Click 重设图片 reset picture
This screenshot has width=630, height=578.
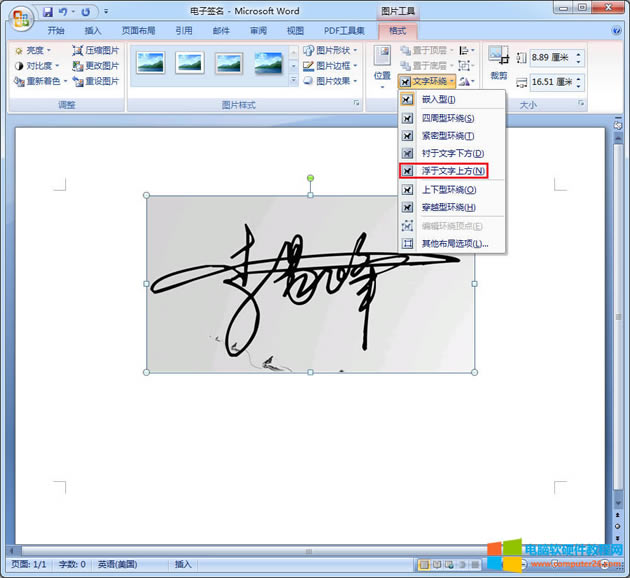(96, 81)
